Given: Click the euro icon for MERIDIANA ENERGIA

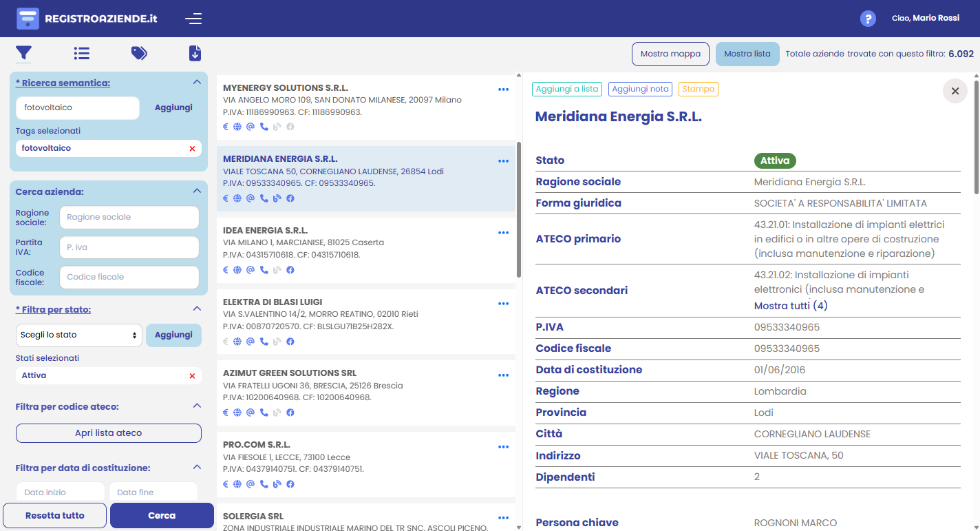Looking at the screenshot, I should coord(225,198).
